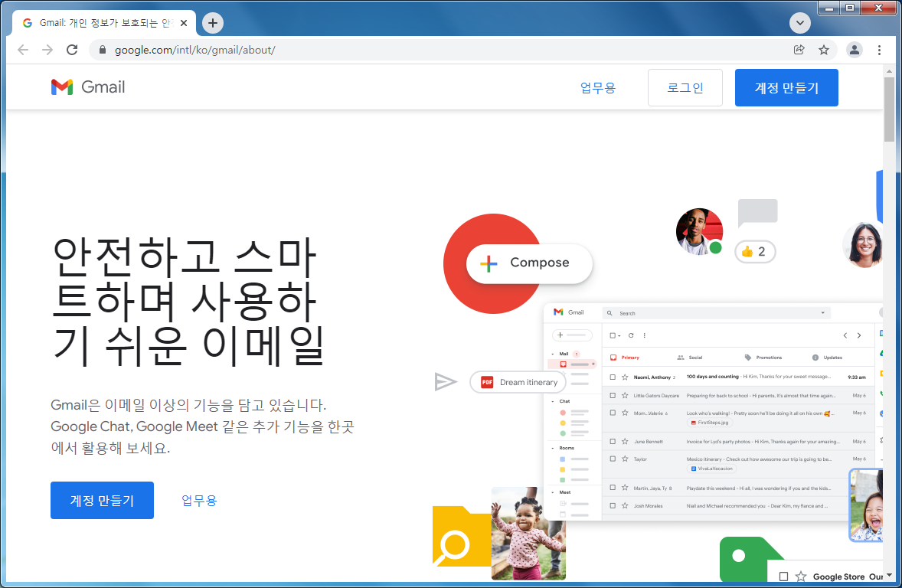Tick the checkbox for the June Bennett email

coord(613,441)
